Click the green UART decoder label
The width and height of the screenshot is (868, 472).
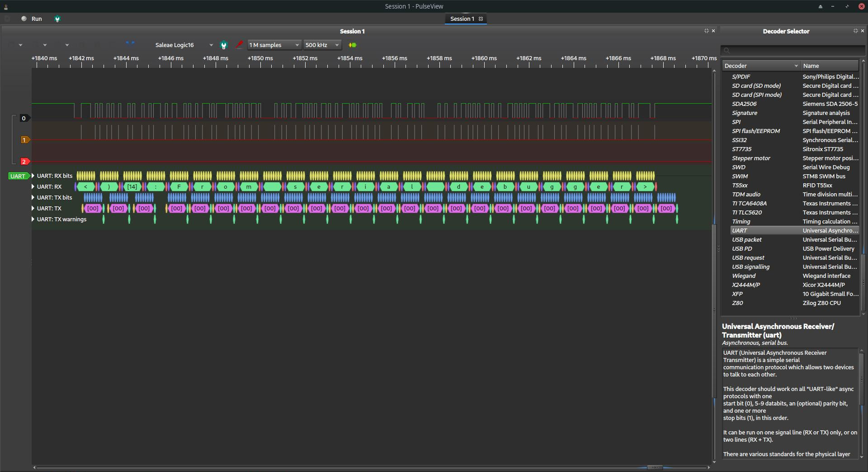coord(19,176)
